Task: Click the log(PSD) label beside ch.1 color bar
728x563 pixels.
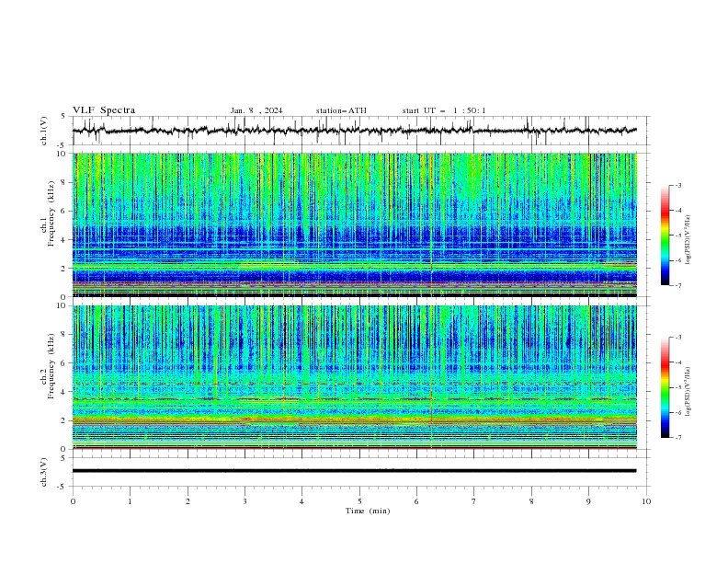Action: point(688,240)
